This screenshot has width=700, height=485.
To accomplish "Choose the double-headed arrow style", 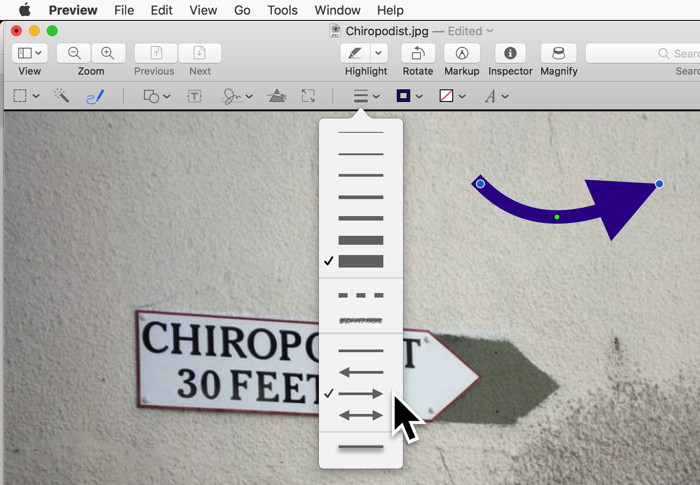I will coord(361,416).
